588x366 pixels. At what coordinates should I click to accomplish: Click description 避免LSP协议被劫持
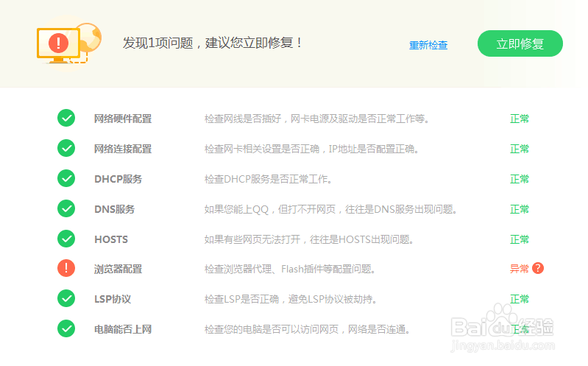click(x=291, y=299)
